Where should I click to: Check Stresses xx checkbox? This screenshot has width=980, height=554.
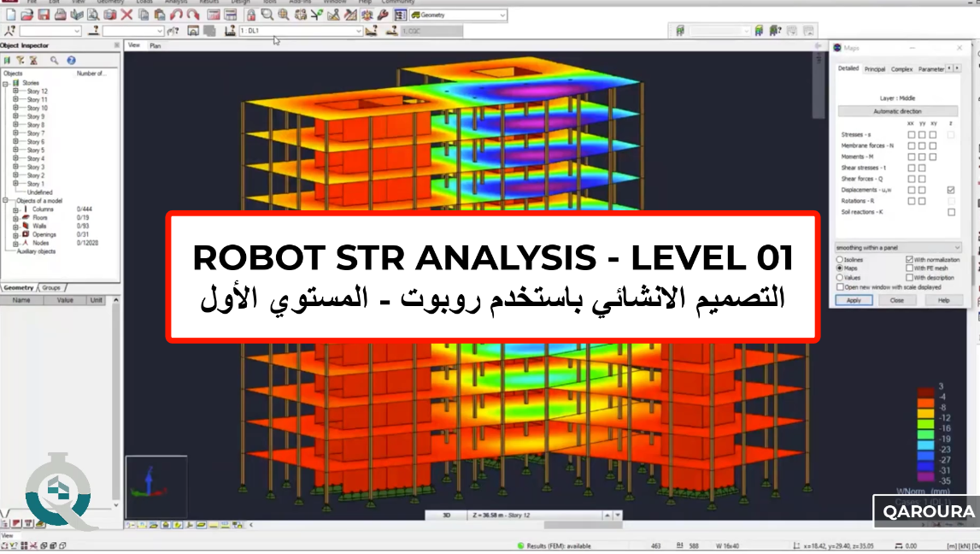click(x=912, y=135)
